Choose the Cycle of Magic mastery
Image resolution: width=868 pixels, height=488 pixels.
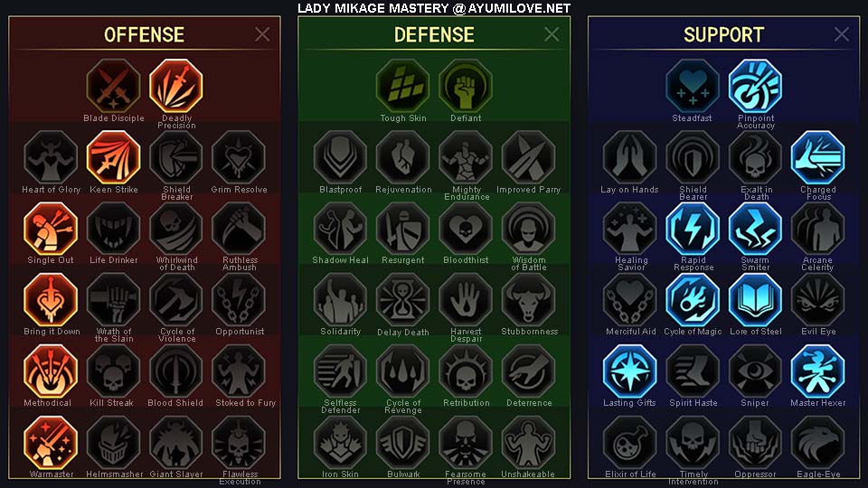click(693, 300)
